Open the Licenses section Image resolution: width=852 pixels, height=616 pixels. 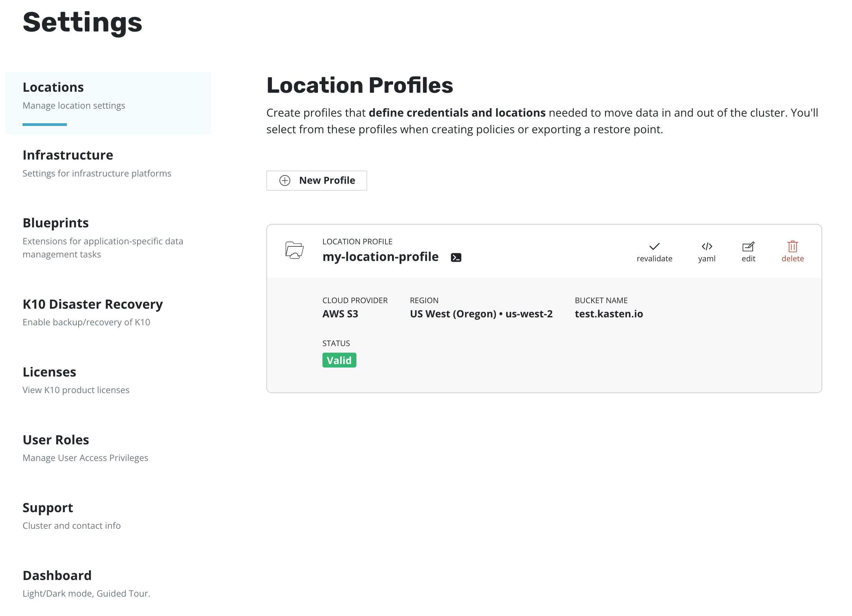tap(49, 372)
